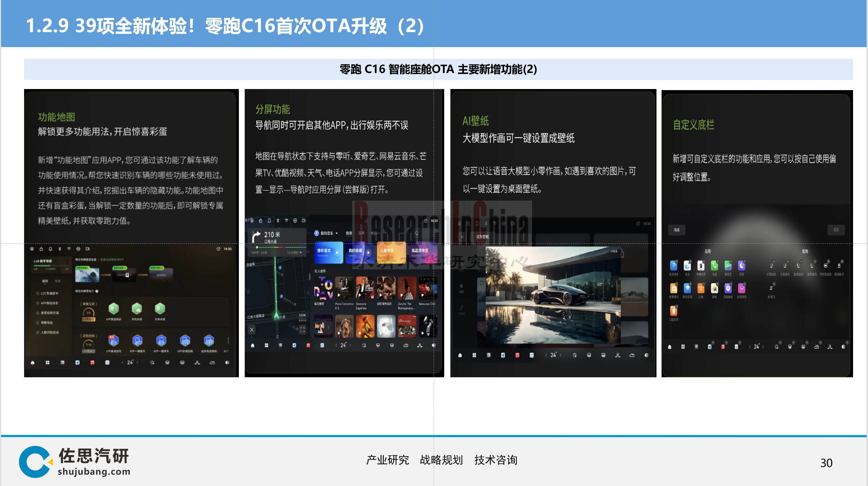Open iQIYI app icon in 自定义底栏 panel

coord(728,265)
